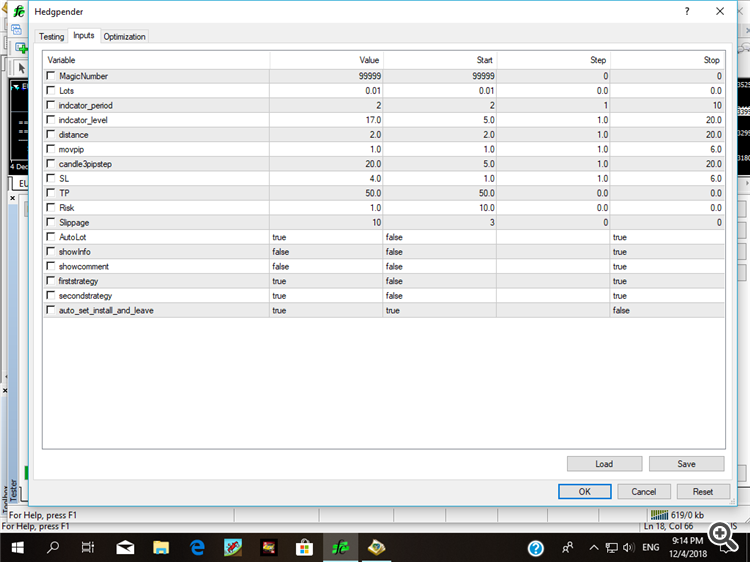Click the Variable column header
Viewport: 750px width, 562px height.
[x=156, y=60]
